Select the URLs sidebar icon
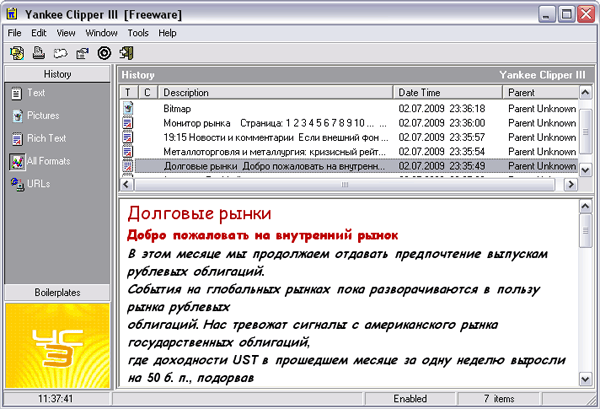The image size is (600, 409). (17, 184)
